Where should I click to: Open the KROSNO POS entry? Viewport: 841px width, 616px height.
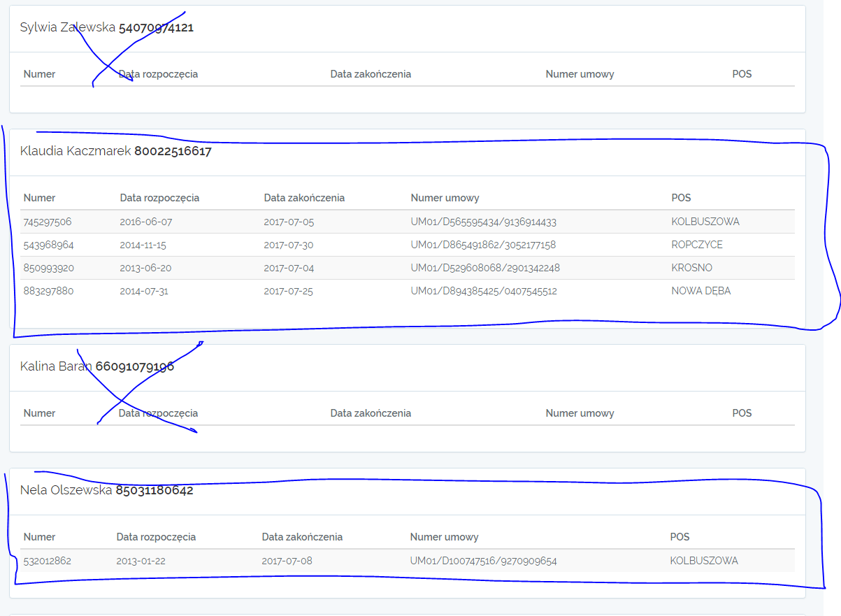(689, 267)
